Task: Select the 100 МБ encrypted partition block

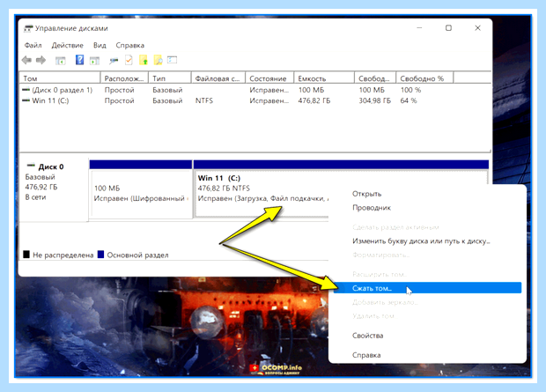Action: pos(141,189)
